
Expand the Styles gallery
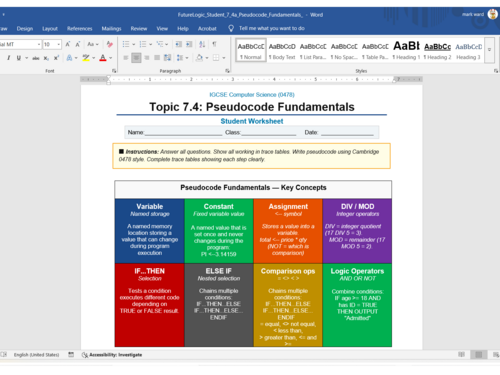tap(489, 50)
